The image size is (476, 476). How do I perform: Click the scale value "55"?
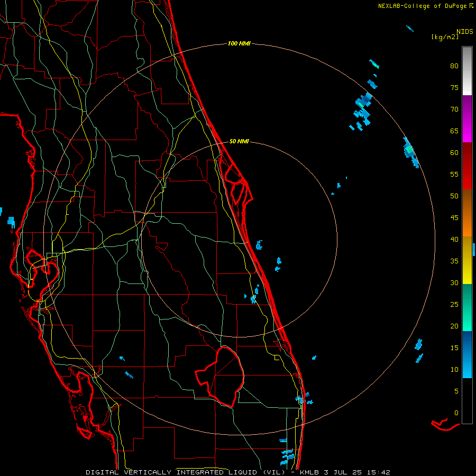[x=454, y=174]
